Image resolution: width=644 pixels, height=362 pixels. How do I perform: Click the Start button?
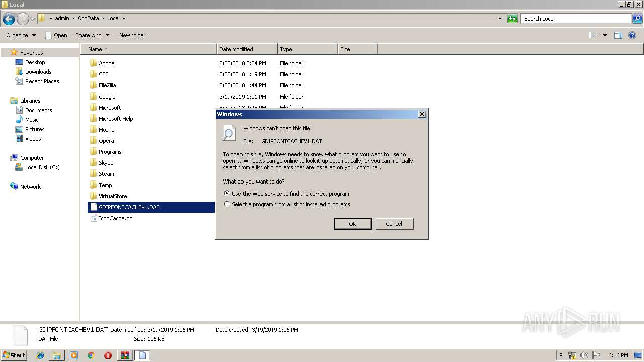[14, 355]
